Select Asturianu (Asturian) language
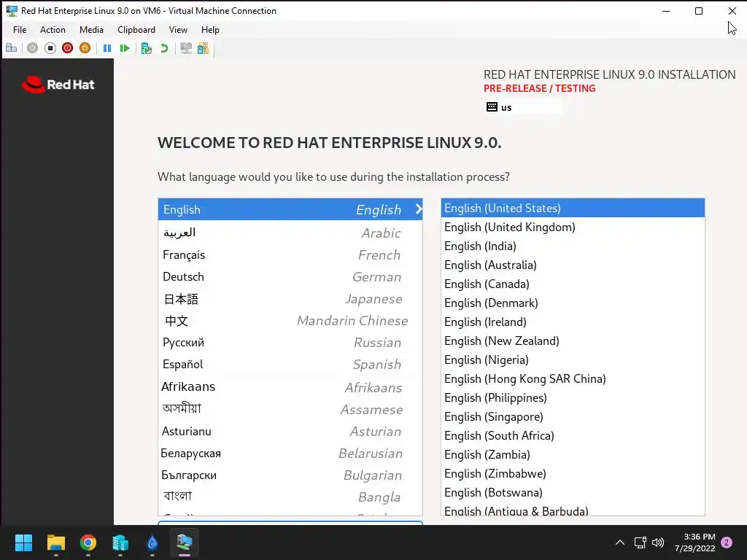Image resolution: width=747 pixels, height=560 pixels. [x=290, y=431]
